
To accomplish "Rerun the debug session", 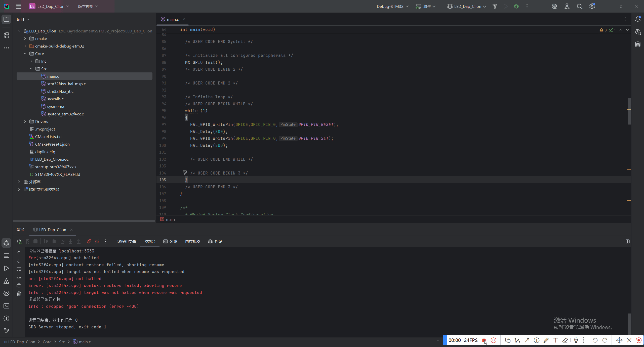I will coord(19,241).
